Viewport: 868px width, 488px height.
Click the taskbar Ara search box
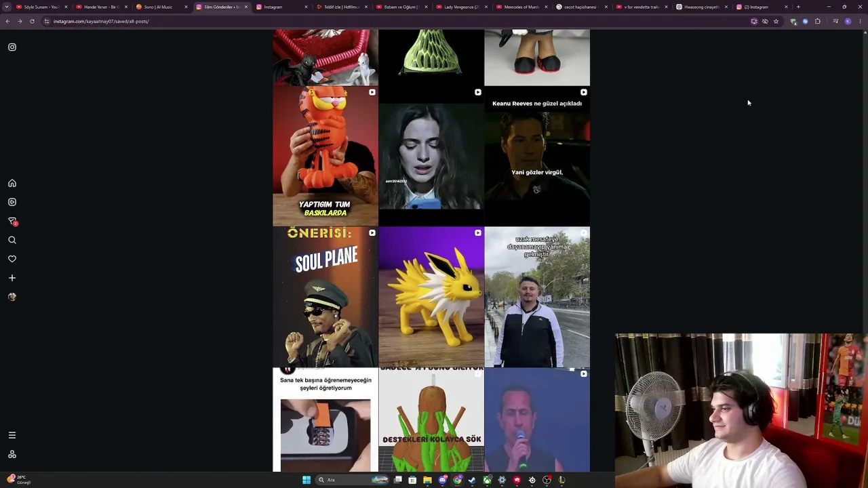point(353,480)
